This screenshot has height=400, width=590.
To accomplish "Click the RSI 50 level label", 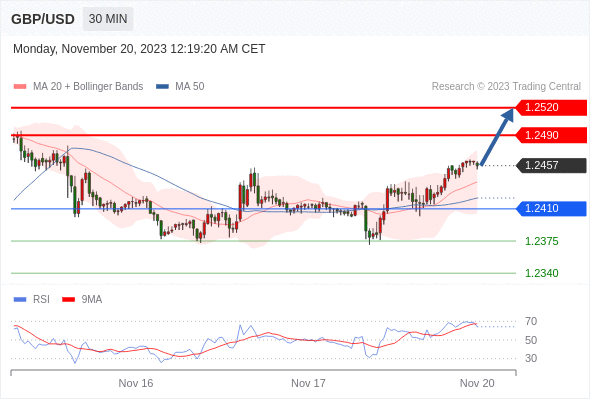I will click(531, 340).
